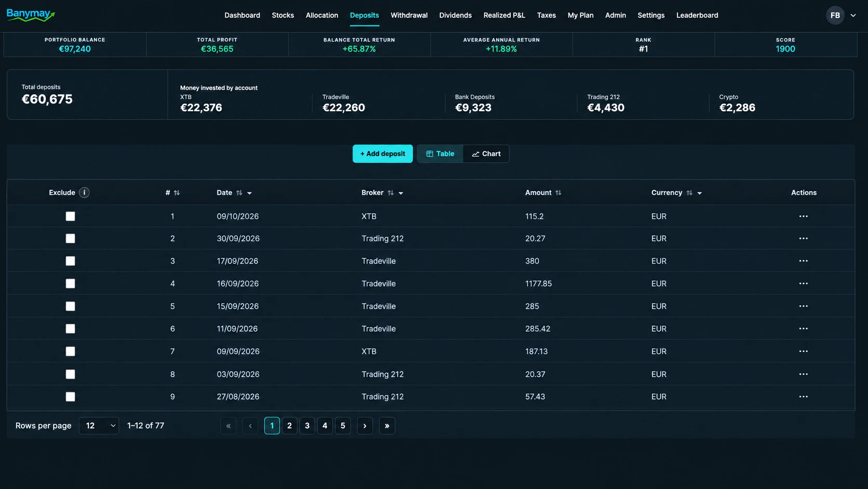Open the Leaderboard page

[697, 16]
